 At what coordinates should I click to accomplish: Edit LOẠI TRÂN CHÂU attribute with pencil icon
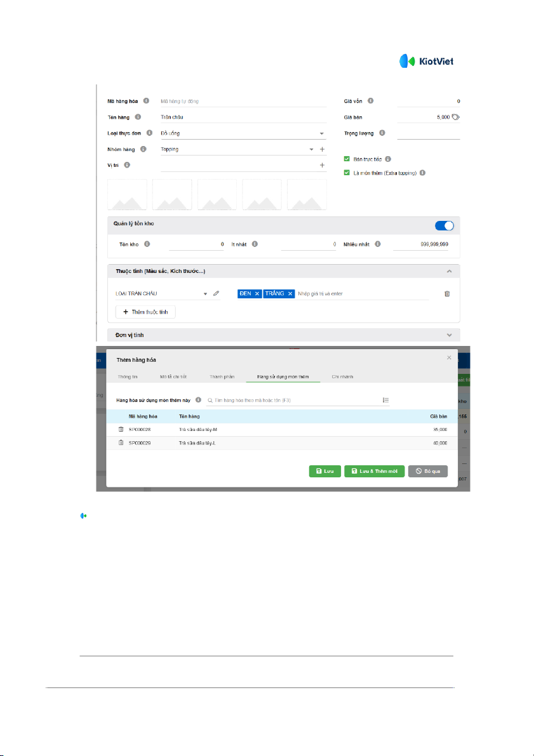(x=216, y=293)
